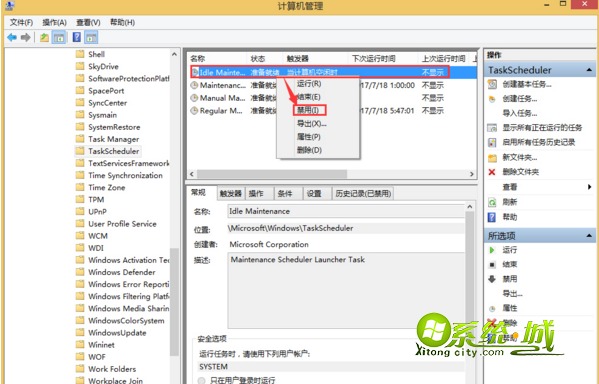This screenshot has width=599, height=384.
Task: Click the Regular Maintenance task clock icon
Action: (194, 111)
